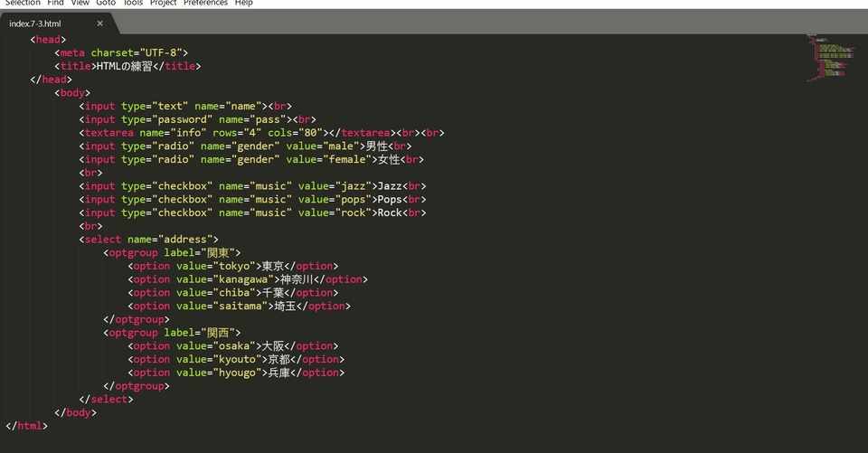
Task: Click the input type="password" line
Action: click(198, 119)
